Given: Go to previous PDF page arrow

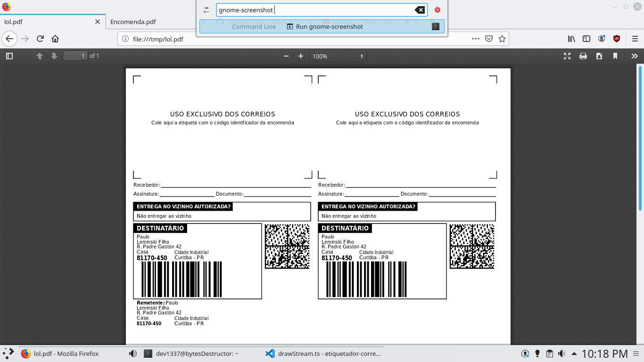Looking at the screenshot, I should (x=40, y=56).
